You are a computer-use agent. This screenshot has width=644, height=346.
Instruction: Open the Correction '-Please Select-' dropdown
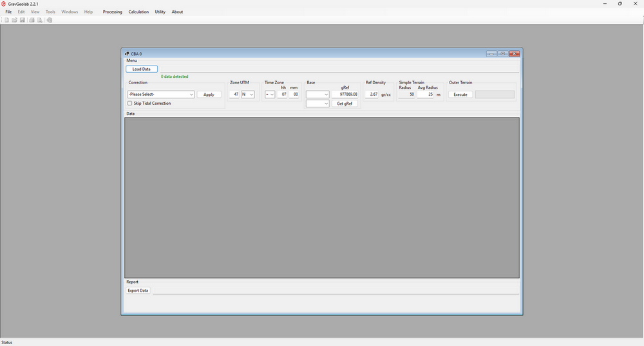(160, 95)
